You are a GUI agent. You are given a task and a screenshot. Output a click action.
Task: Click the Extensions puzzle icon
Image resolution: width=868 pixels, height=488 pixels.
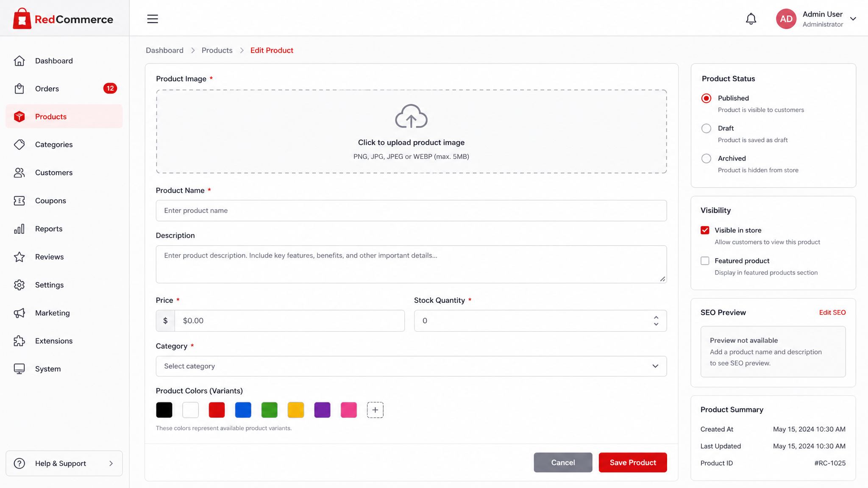click(19, 341)
